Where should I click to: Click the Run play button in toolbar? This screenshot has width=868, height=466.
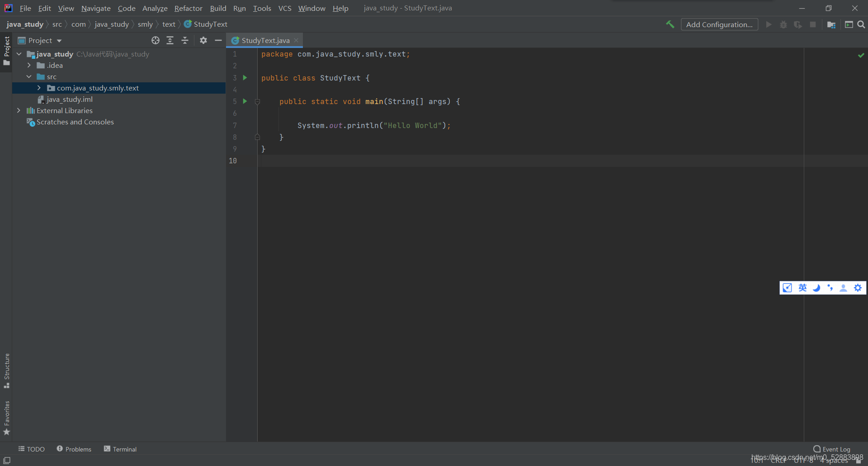[x=769, y=24]
